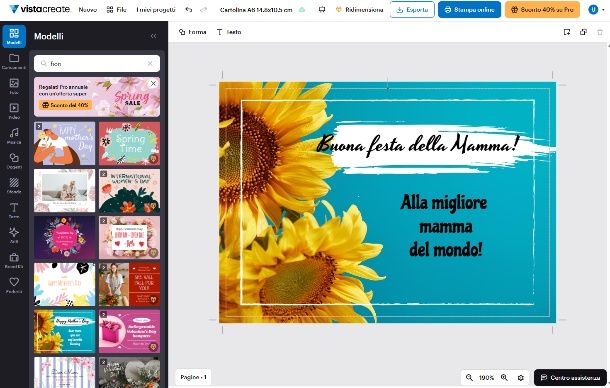Select the Spring Time template

click(129, 143)
